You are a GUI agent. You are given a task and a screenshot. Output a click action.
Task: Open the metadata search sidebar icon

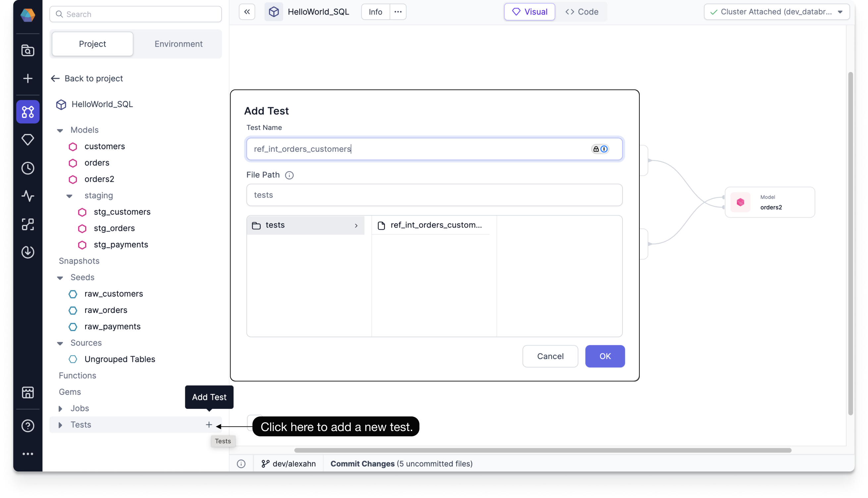tap(28, 50)
